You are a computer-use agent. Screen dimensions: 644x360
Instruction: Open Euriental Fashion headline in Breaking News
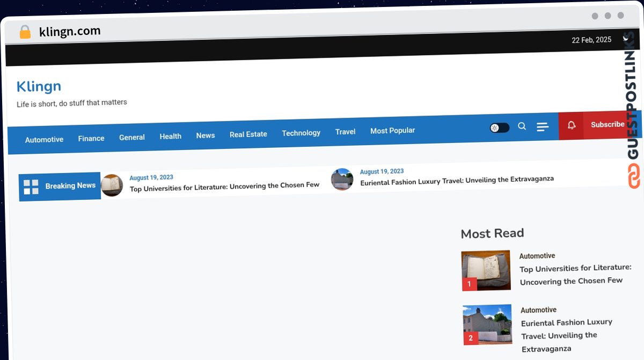(x=457, y=180)
